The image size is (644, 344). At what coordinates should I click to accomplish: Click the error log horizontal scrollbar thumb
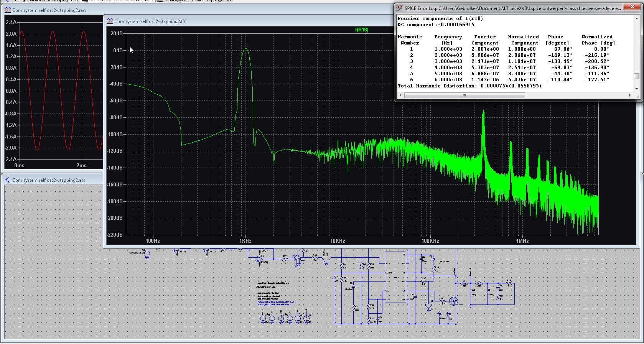[x=464, y=95]
